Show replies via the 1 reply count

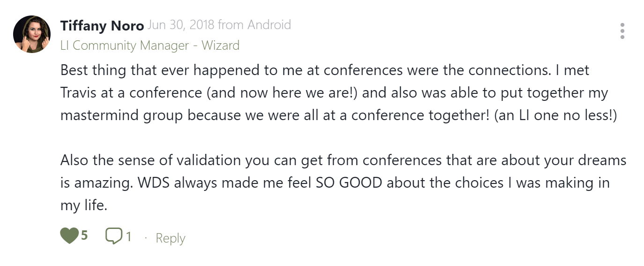tap(128, 236)
